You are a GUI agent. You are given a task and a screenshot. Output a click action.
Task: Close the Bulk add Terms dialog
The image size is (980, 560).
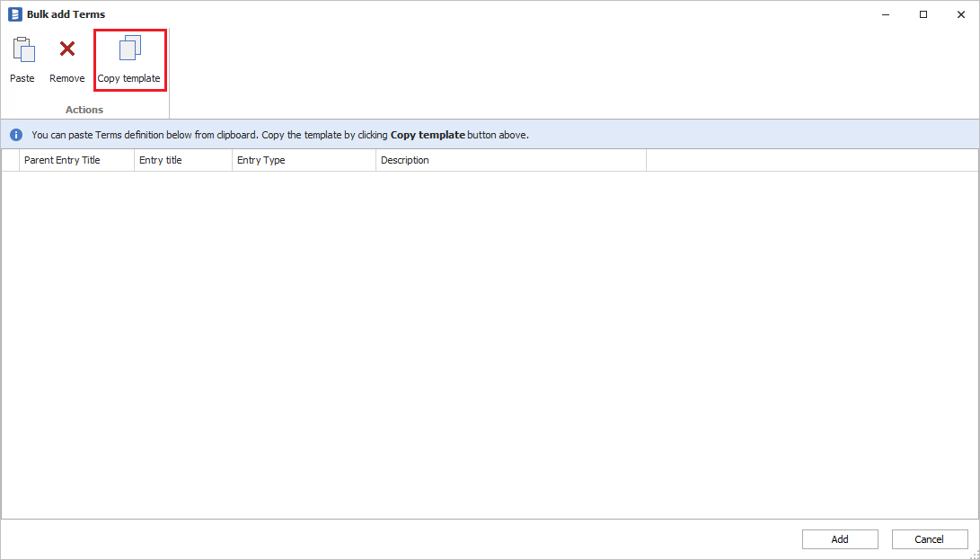[960, 14]
